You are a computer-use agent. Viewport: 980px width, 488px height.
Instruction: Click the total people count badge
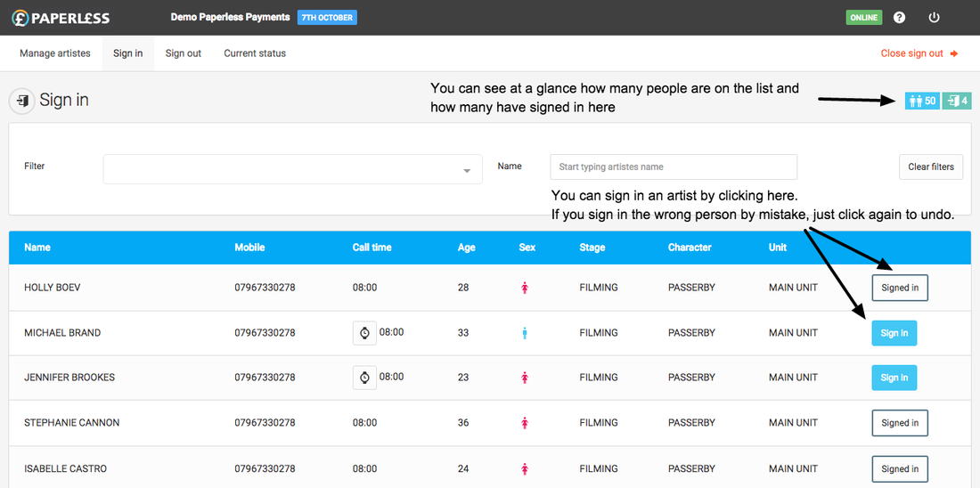tap(921, 101)
